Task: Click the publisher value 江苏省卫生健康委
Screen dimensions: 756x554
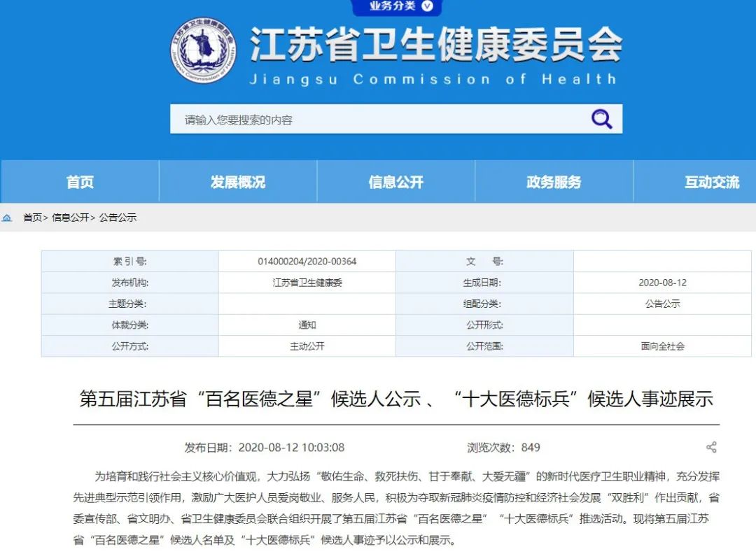Action: coord(307,283)
